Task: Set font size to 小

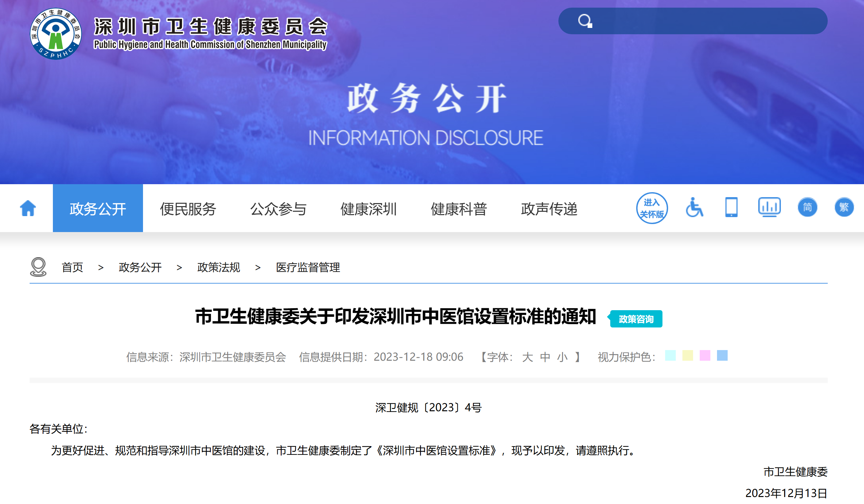Action: pyautogui.click(x=562, y=357)
